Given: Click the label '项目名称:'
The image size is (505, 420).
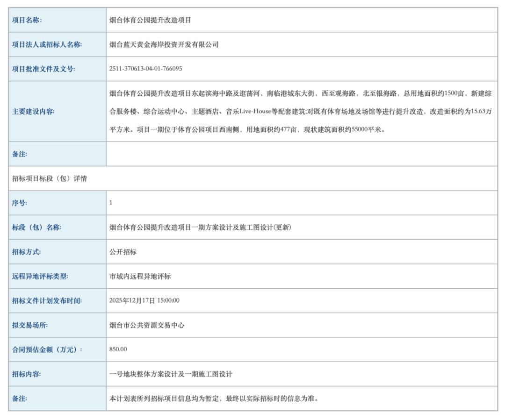Looking at the screenshot, I should click(27, 20).
